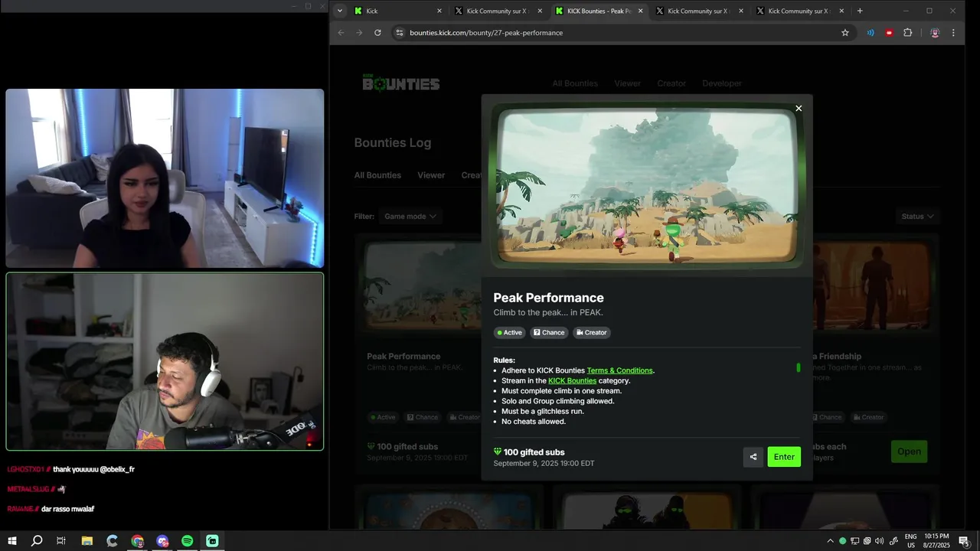
Task: Open the volume control in the tray
Action: point(880,541)
